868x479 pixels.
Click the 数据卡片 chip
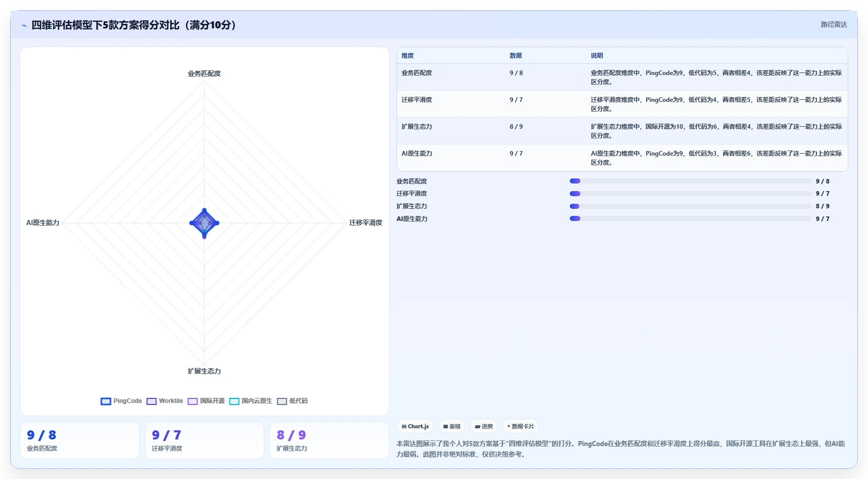[x=521, y=426]
